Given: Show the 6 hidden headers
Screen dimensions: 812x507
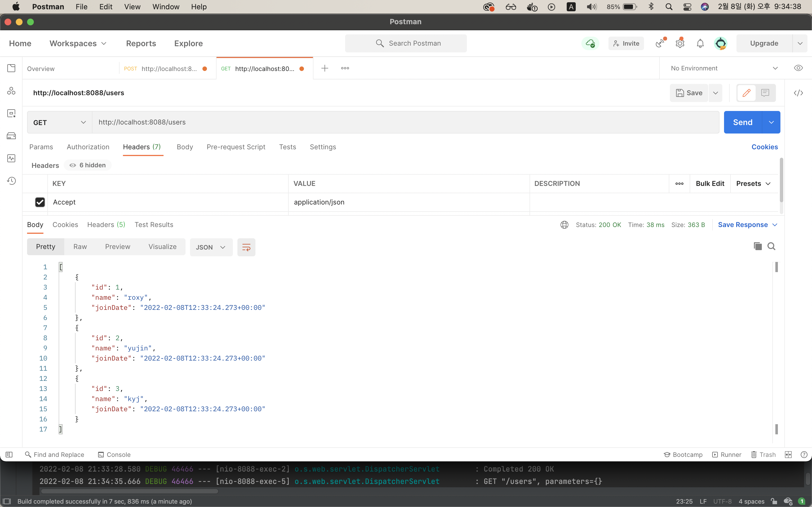Looking at the screenshot, I should click(x=88, y=165).
